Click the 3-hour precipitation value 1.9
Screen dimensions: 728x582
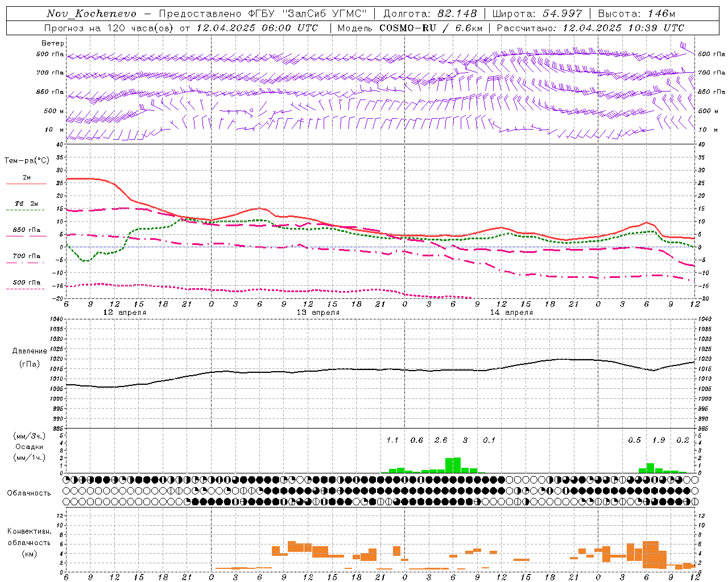coord(659,440)
